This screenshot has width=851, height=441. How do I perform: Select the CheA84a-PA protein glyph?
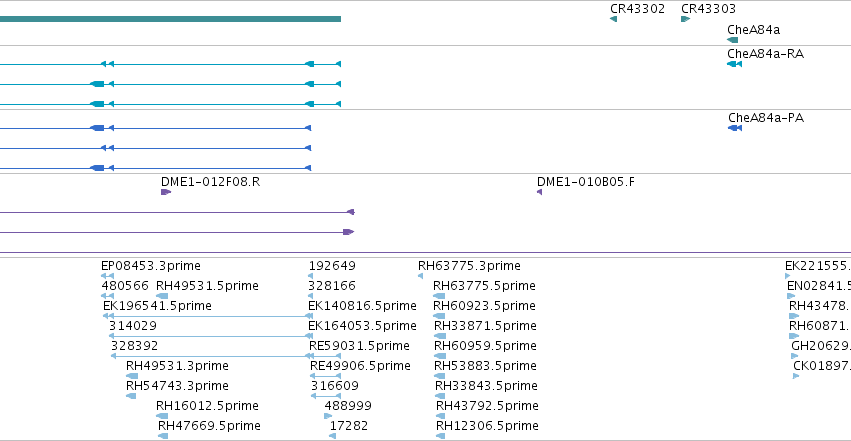tap(735, 128)
